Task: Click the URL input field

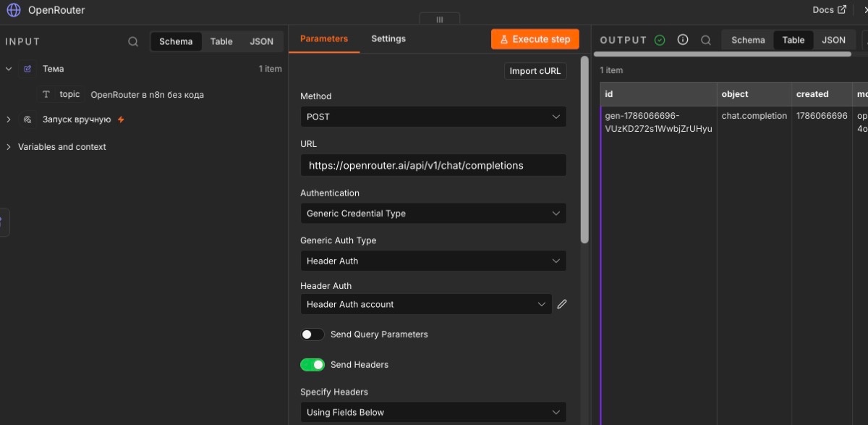Action: click(433, 165)
